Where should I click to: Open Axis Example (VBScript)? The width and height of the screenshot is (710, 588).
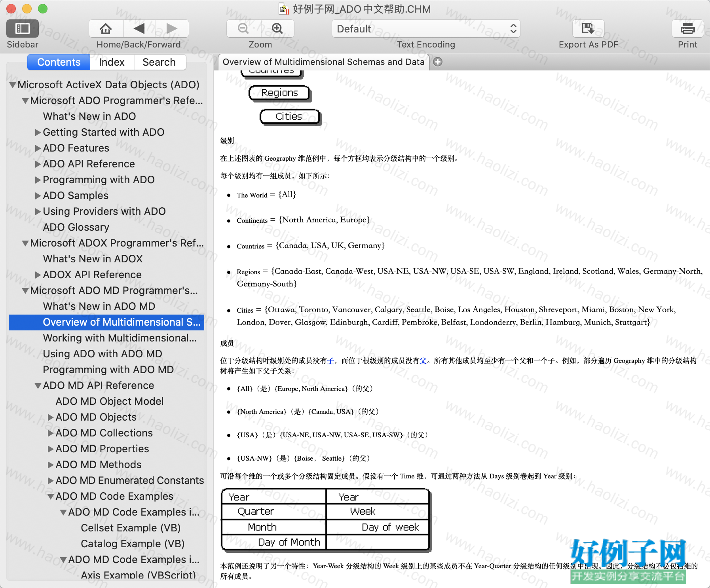point(139,575)
